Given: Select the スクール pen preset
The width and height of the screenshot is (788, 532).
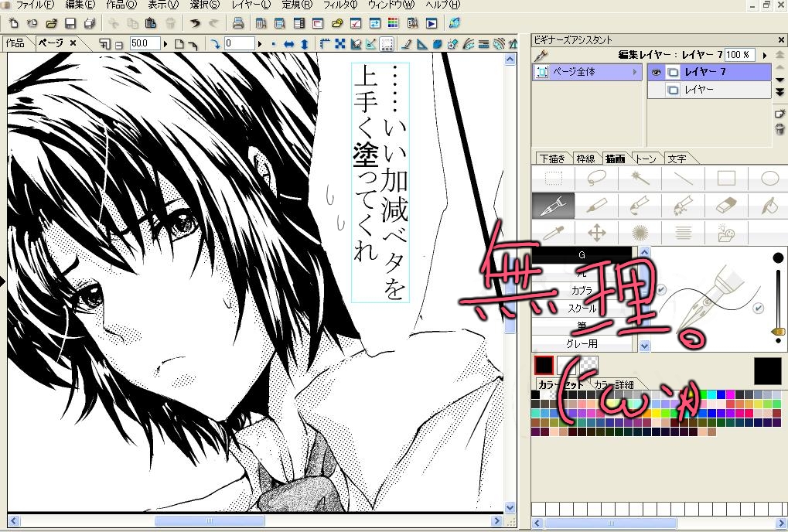Looking at the screenshot, I should (582, 308).
